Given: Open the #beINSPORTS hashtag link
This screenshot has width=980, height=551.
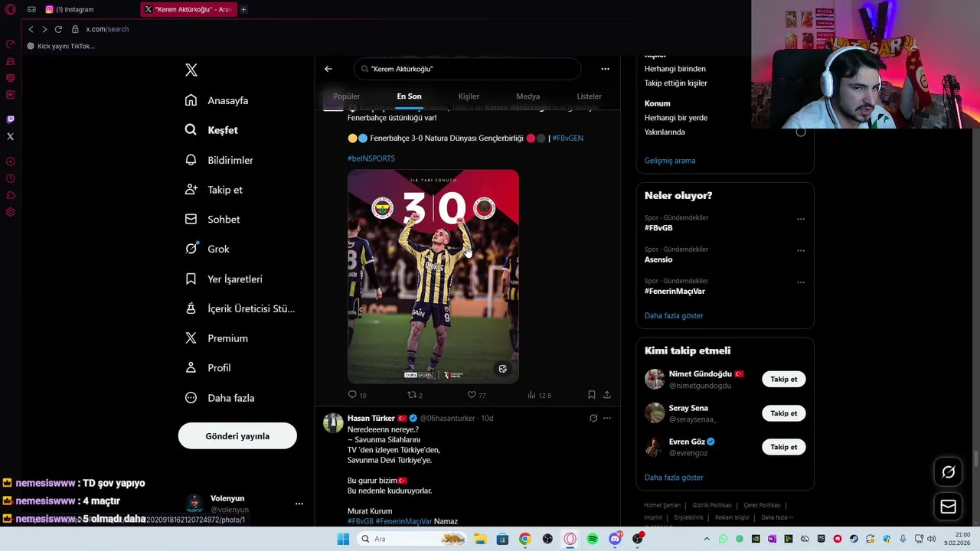Looking at the screenshot, I should pos(371,158).
